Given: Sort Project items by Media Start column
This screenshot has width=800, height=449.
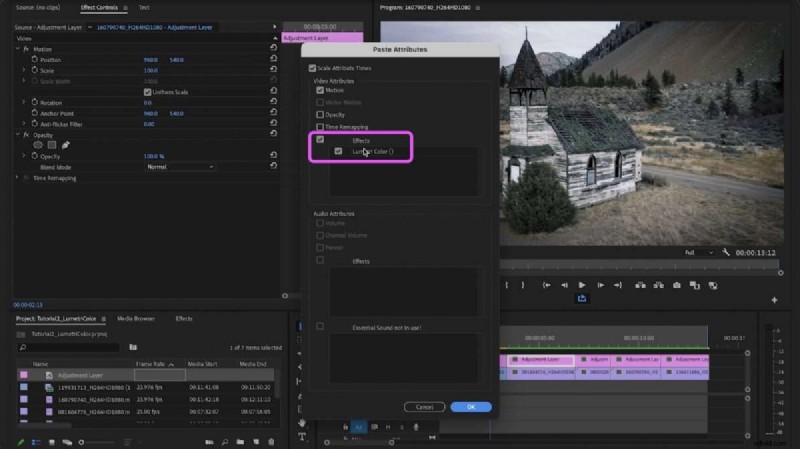Looking at the screenshot, I should point(203,364).
